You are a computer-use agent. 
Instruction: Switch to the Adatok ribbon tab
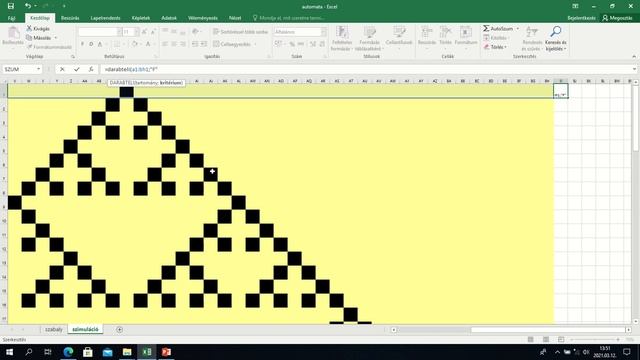[169, 18]
